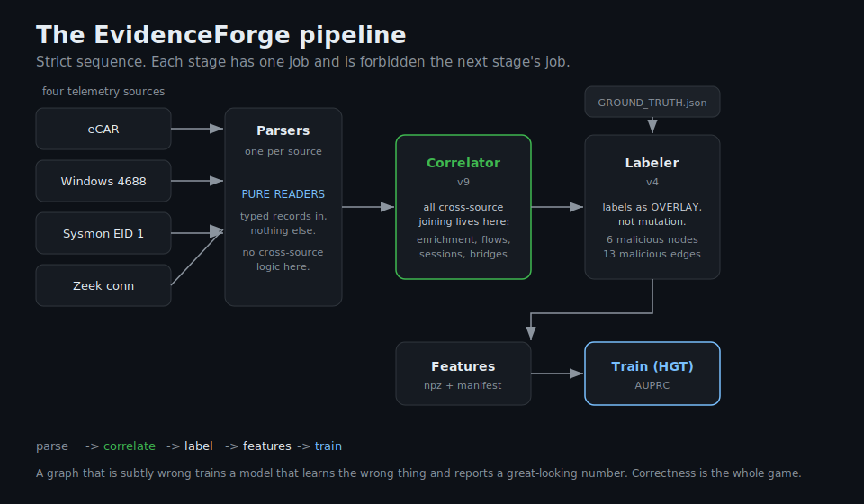Viewport: 864px width, 504px height.
Task: Select the green Correlator v9 node
Action: click(463, 207)
